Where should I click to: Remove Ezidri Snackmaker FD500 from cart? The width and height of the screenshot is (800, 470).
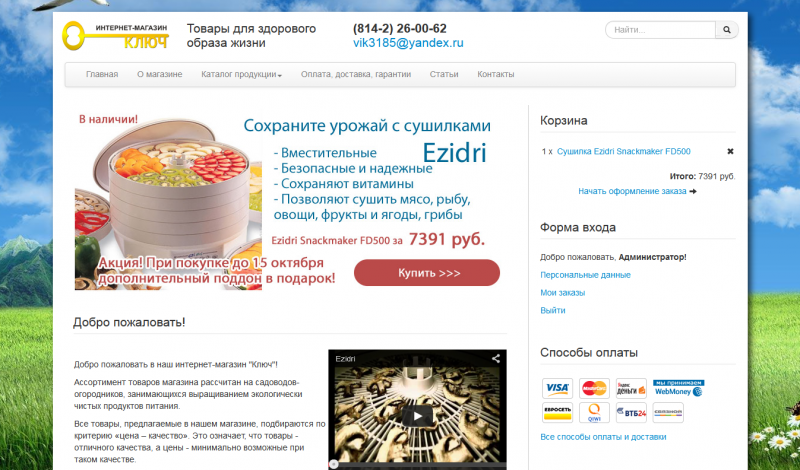click(x=730, y=151)
